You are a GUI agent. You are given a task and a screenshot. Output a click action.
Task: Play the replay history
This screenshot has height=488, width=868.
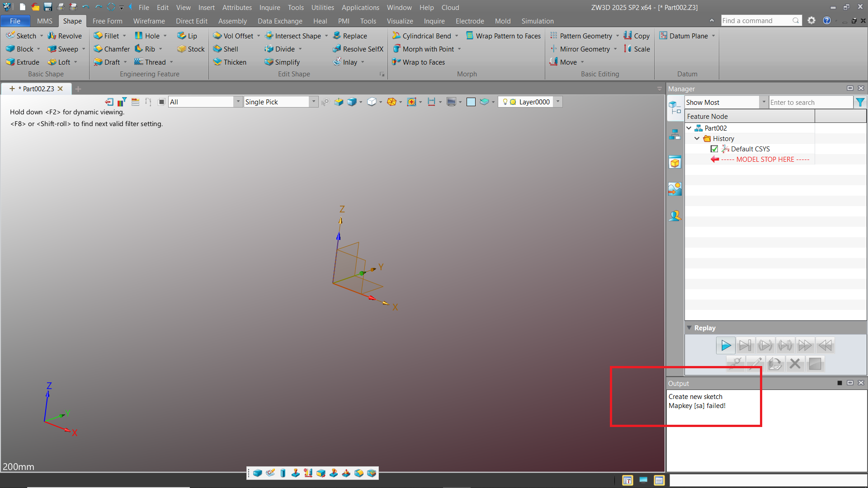click(x=726, y=346)
